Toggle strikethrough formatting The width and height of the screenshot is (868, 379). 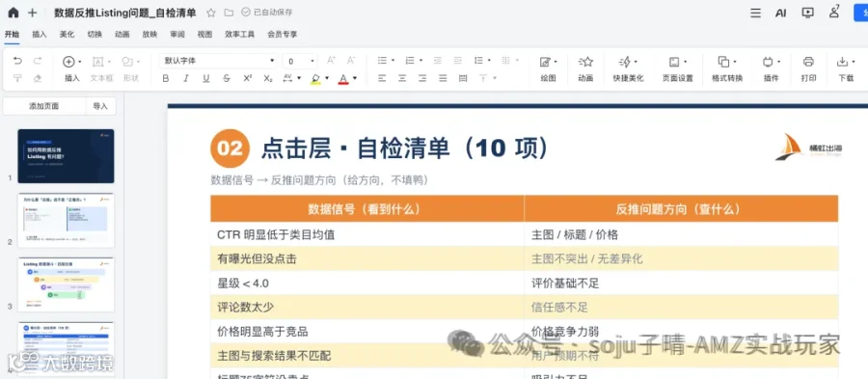pyautogui.click(x=227, y=78)
